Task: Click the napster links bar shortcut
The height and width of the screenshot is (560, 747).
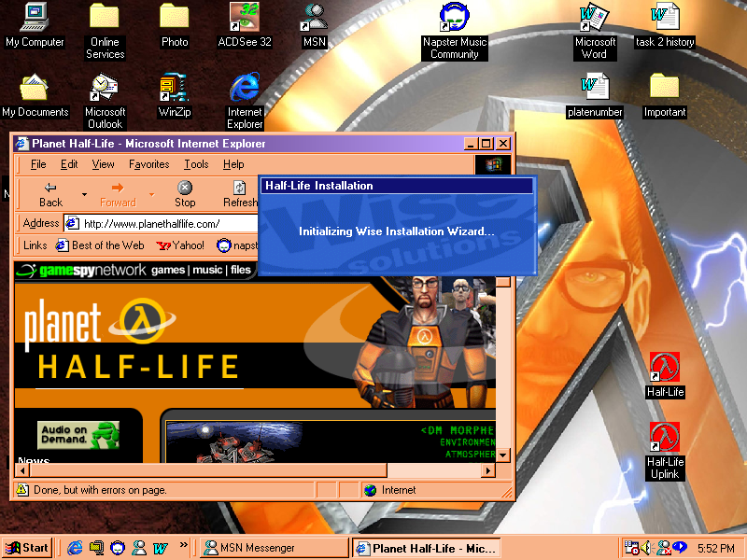Action: pyautogui.click(x=237, y=245)
